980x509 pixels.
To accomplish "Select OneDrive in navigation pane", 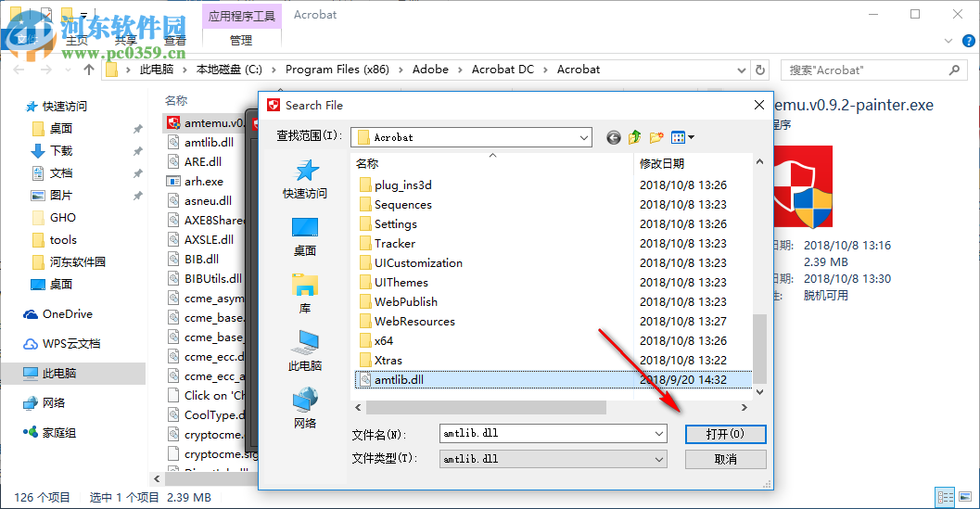I will (57, 314).
